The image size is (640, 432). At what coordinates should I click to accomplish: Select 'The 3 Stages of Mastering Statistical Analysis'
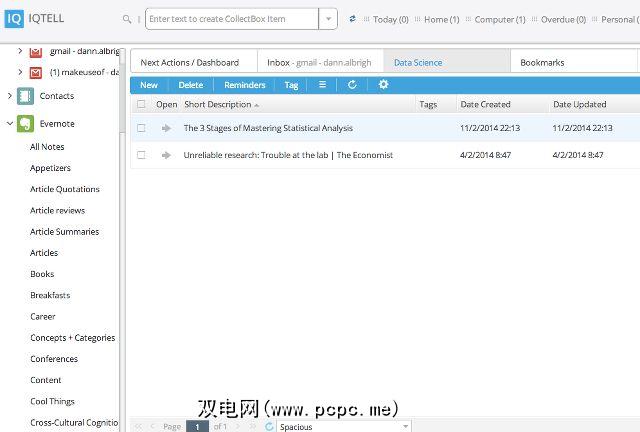[x=268, y=128]
